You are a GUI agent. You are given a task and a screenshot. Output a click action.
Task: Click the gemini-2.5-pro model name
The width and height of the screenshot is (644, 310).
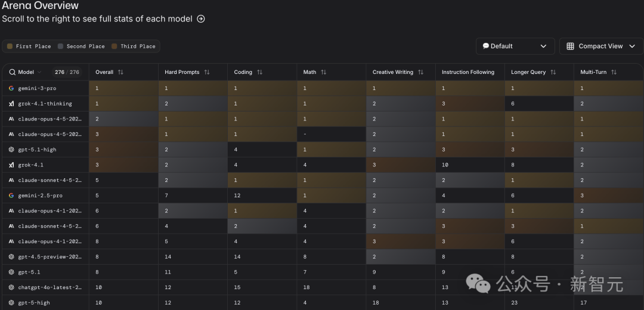pyautogui.click(x=40, y=196)
